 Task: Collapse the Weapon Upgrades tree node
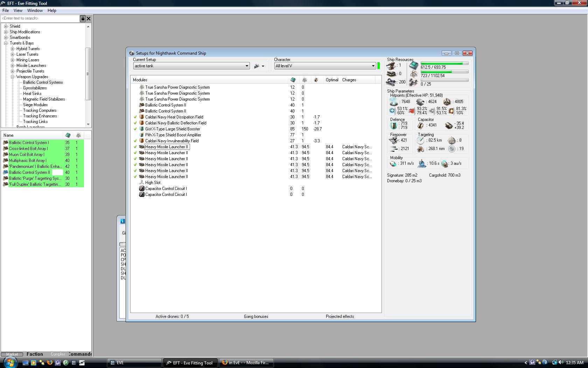click(x=12, y=77)
